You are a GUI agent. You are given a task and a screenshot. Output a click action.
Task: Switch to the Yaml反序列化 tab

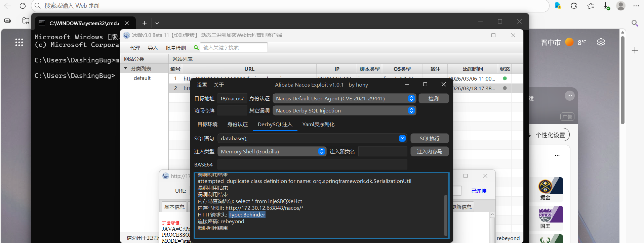tap(318, 125)
